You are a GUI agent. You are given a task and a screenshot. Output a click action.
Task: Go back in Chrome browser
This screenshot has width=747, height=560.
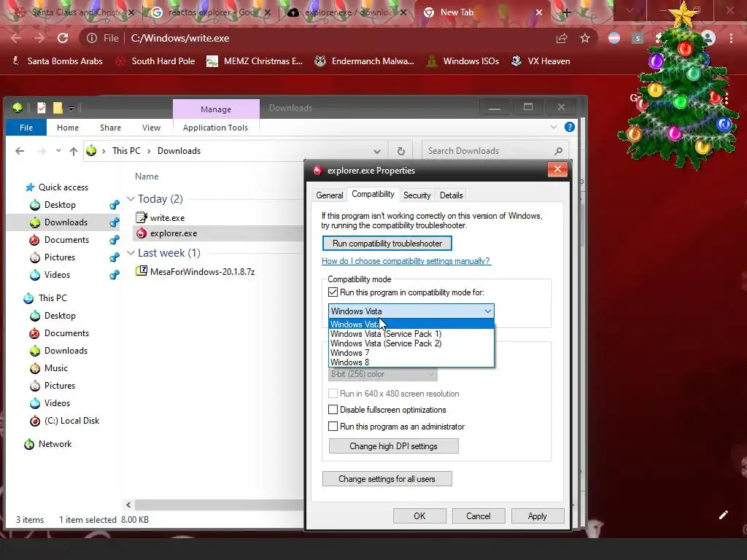(x=16, y=38)
